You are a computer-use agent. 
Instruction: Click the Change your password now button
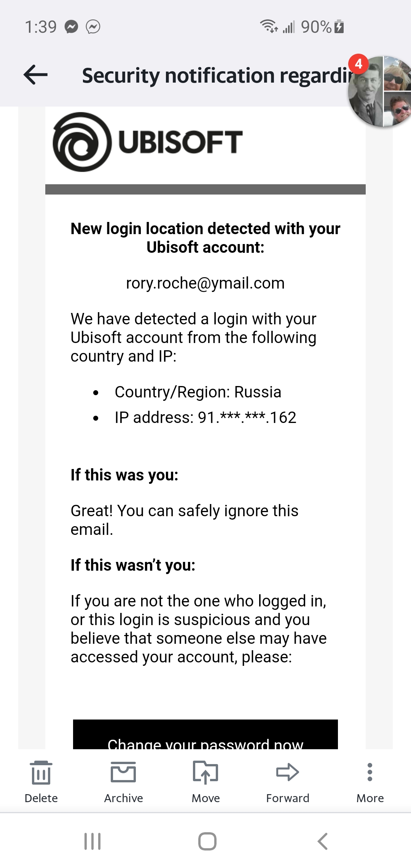(x=205, y=734)
